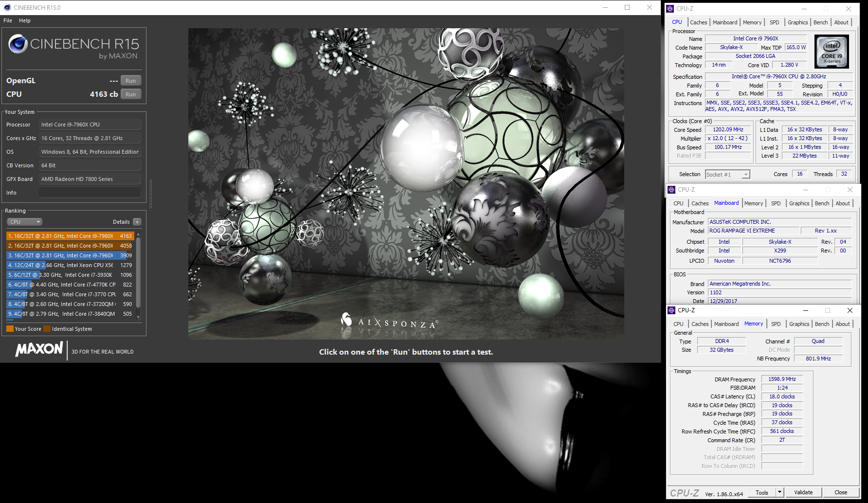
Task: Open the Tools dropdown arrow in CPU-Z
Action: pyautogui.click(x=779, y=492)
